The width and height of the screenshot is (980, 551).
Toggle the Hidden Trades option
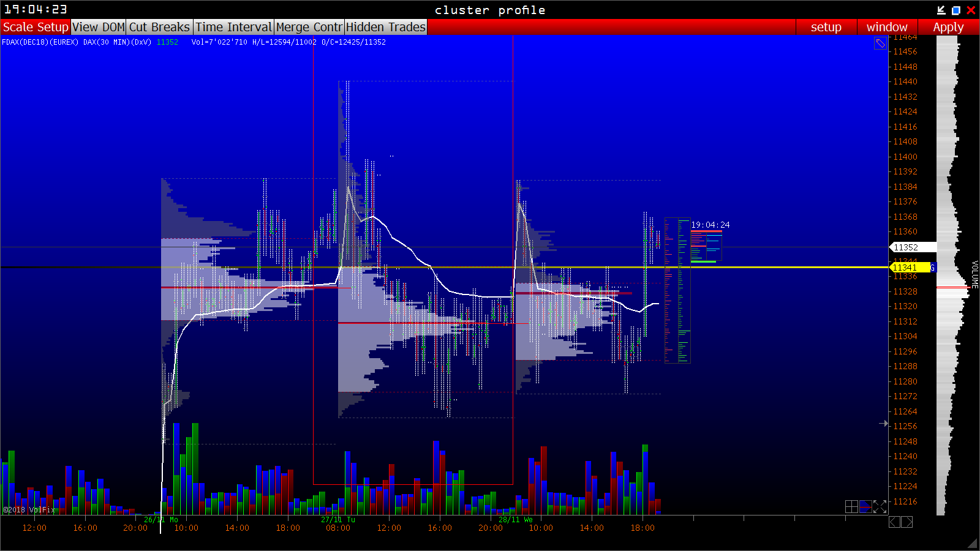point(386,27)
